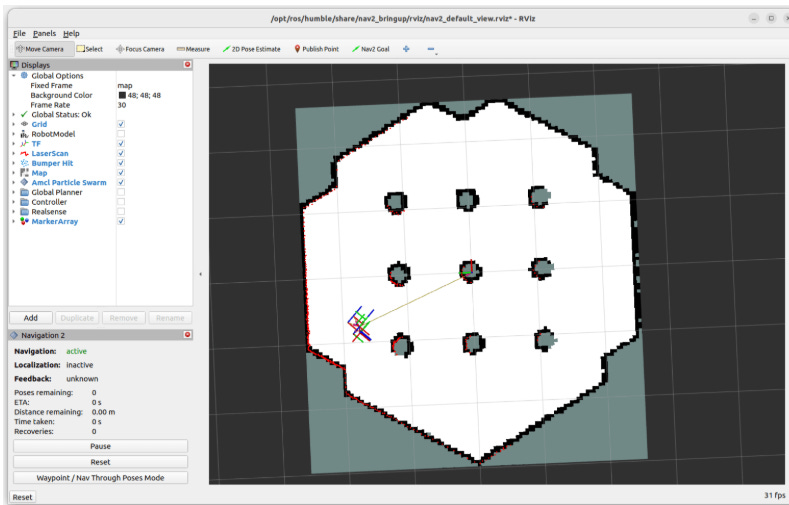This screenshot has height=505, width=789.
Task: Click the MarkerArray display icon
Action: [x=24, y=221]
